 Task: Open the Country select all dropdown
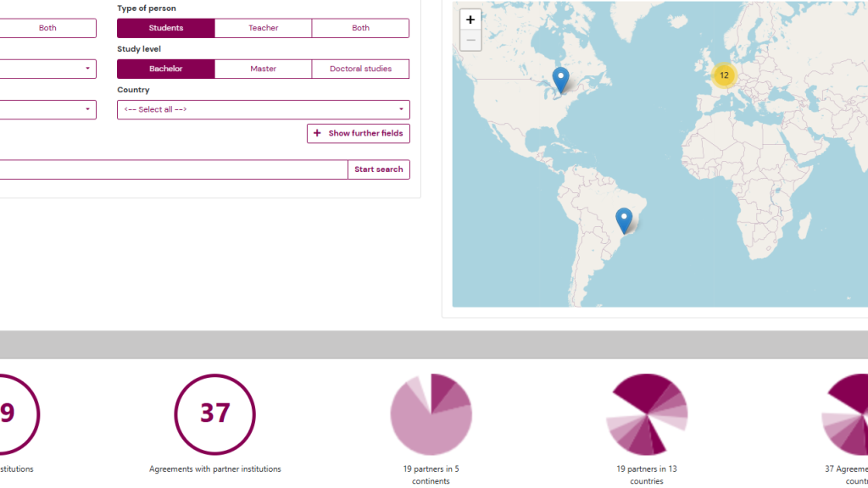(264, 109)
